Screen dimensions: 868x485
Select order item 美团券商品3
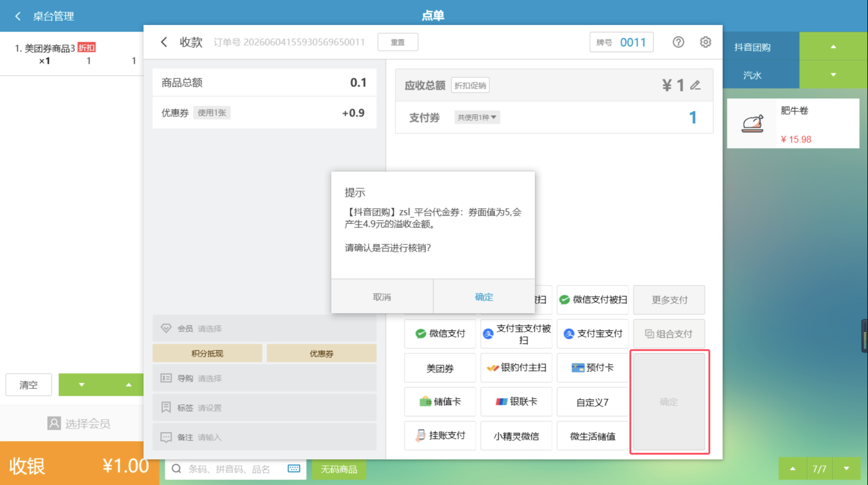coord(71,54)
